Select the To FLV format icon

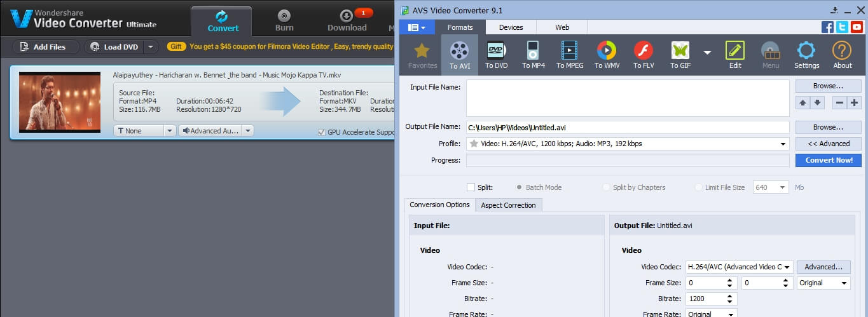644,55
